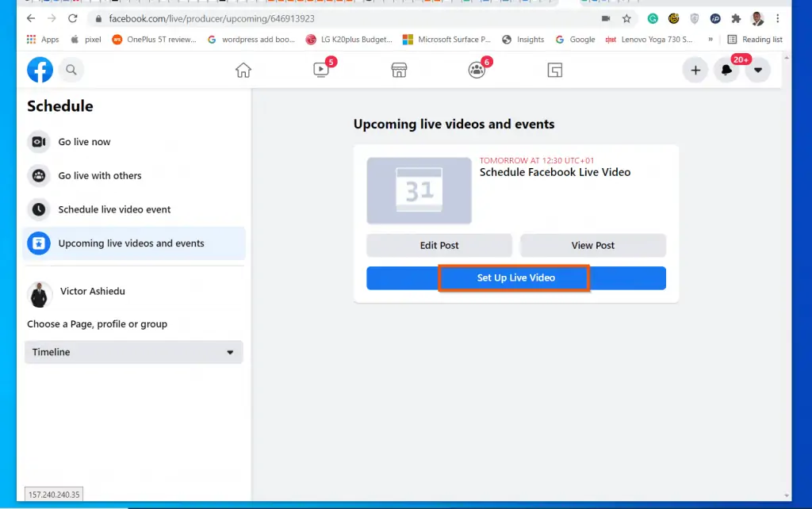Select Upcoming live videos and events
812x509 pixels.
pyautogui.click(x=134, y=243)
